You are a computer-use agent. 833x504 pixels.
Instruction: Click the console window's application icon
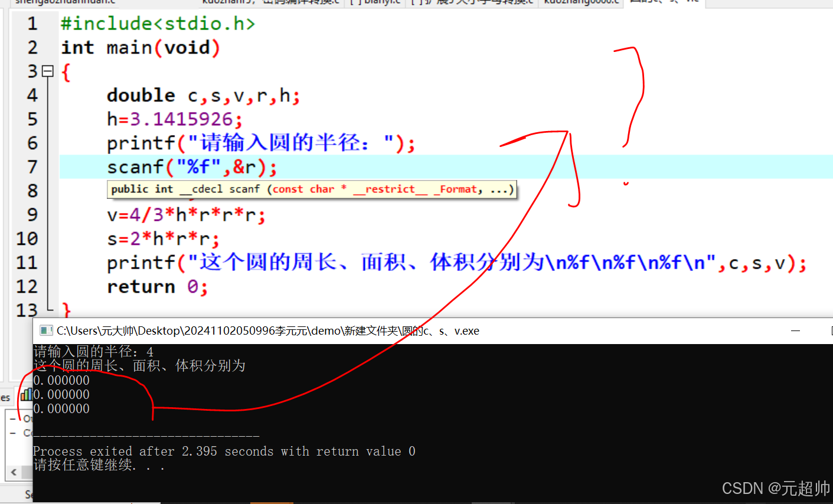pos(45,330)
